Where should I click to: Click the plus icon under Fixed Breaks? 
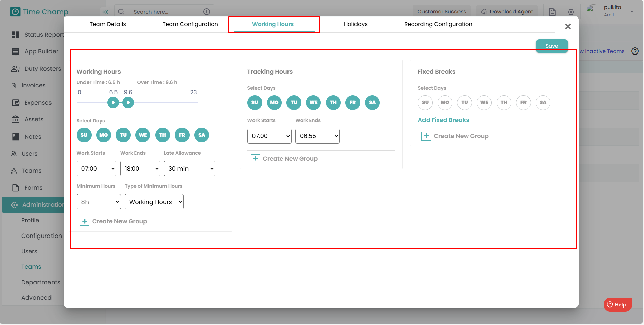[426, 136]
